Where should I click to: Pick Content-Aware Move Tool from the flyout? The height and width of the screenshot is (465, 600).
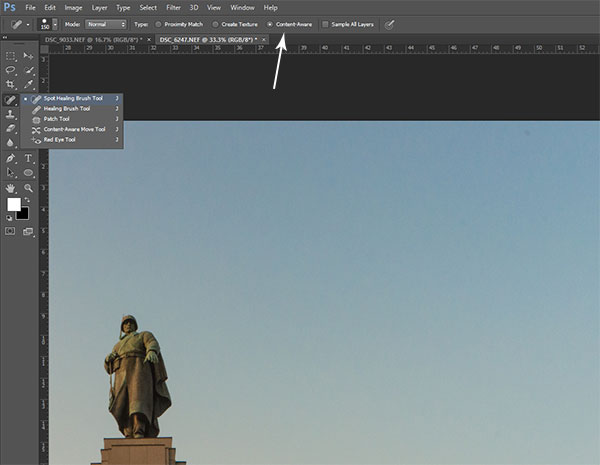pyautogui.click(x=71, y=130)
